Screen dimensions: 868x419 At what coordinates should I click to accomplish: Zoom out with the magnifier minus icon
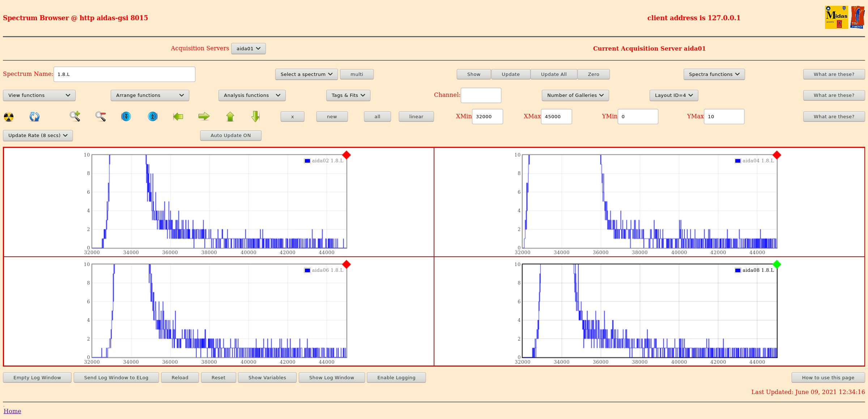[x=101, y=116]
